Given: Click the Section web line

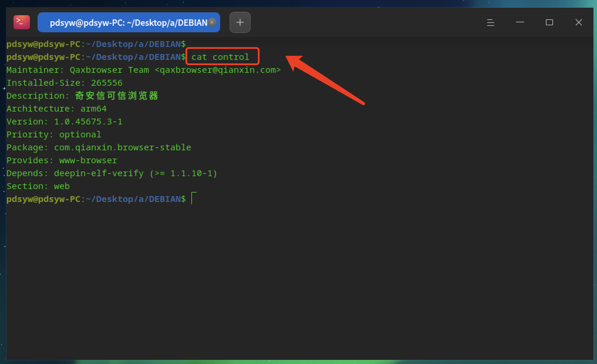Looking at the screenshot, I should pyautogui.click(x=38, y=186).
